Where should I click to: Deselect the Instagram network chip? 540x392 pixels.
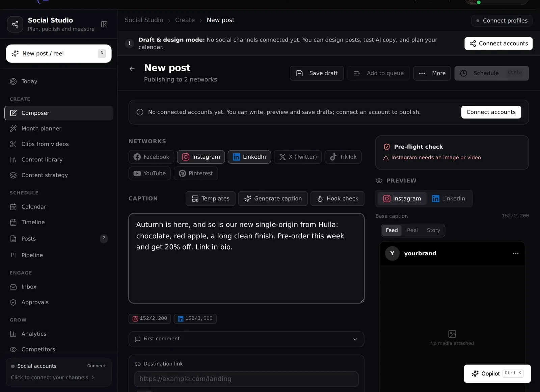click(x=201, y=157)
